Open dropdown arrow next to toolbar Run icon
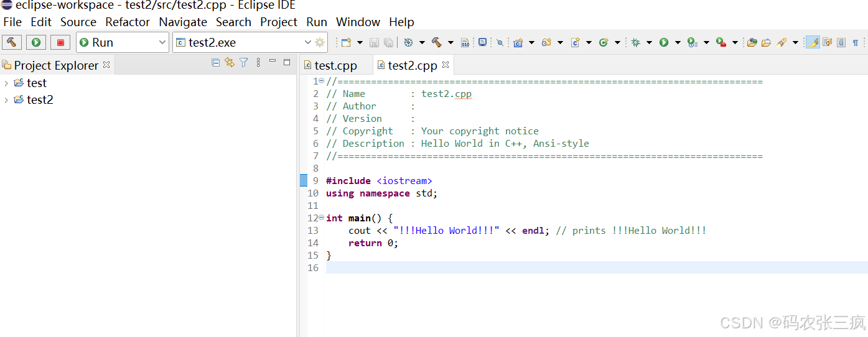Viewport: 868px width, 337px height. coord(678,42)
